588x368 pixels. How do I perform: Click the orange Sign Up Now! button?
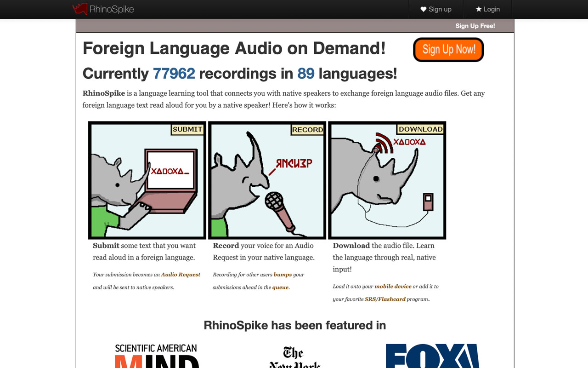pos(448,50)
